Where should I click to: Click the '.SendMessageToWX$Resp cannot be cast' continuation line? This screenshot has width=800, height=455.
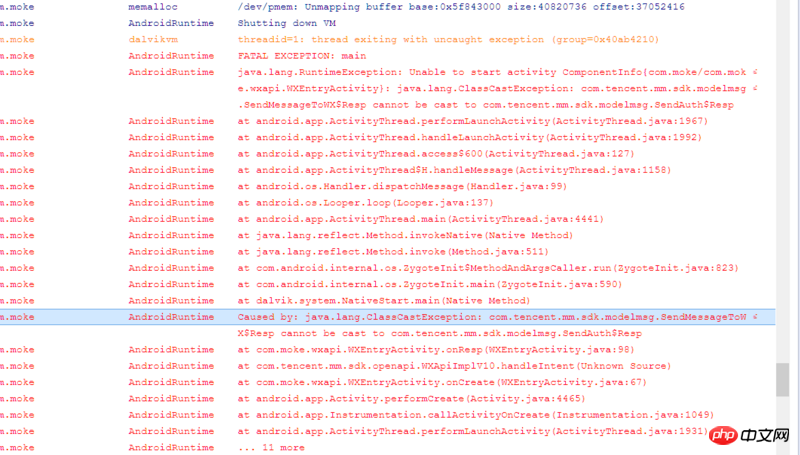486,105
